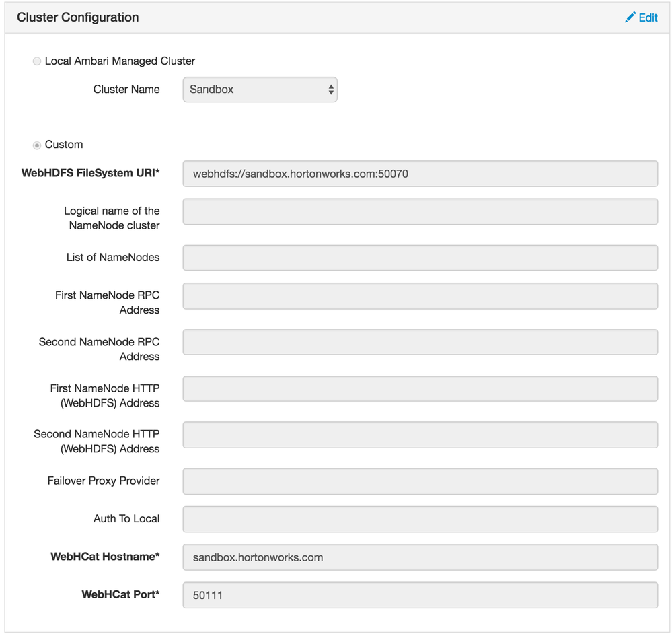Click First NameNode RPC Address field

(420, 296)
